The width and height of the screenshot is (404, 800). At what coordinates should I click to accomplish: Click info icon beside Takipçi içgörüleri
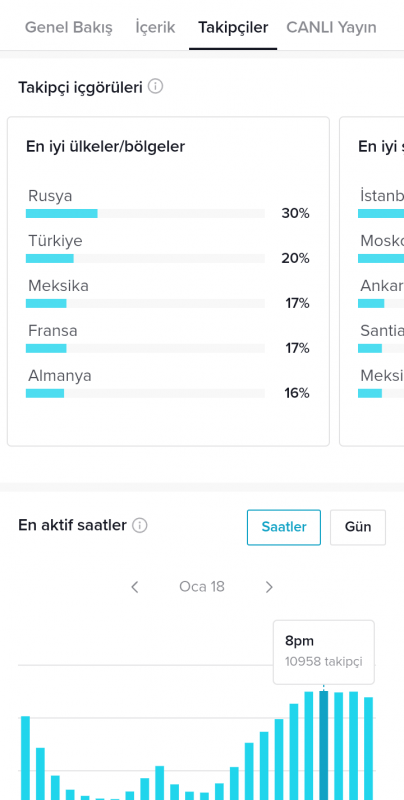click(156, 87)
